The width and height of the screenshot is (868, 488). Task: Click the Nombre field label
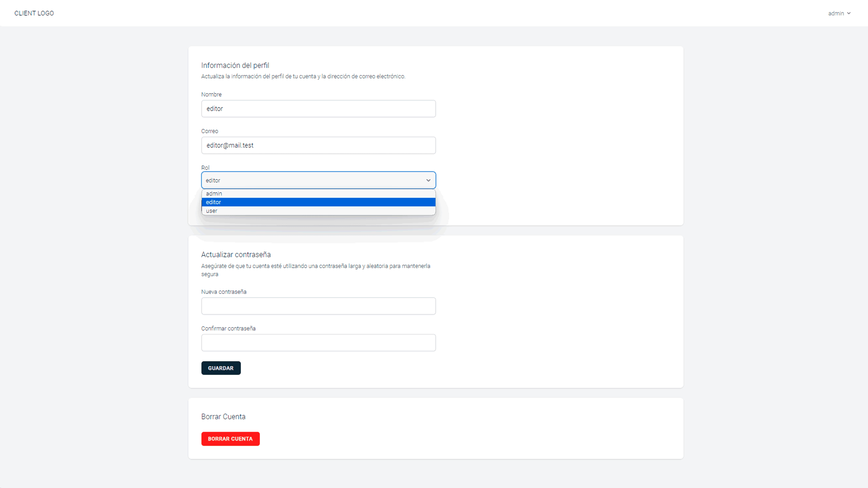coord(211,94)
